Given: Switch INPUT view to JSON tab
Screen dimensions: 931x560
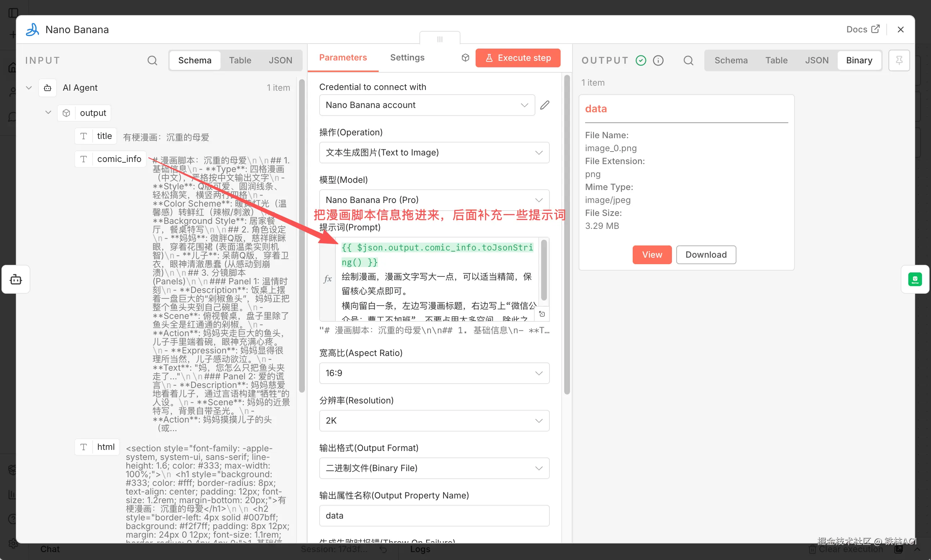Looking at the screenshot, I should pos(280,60).
